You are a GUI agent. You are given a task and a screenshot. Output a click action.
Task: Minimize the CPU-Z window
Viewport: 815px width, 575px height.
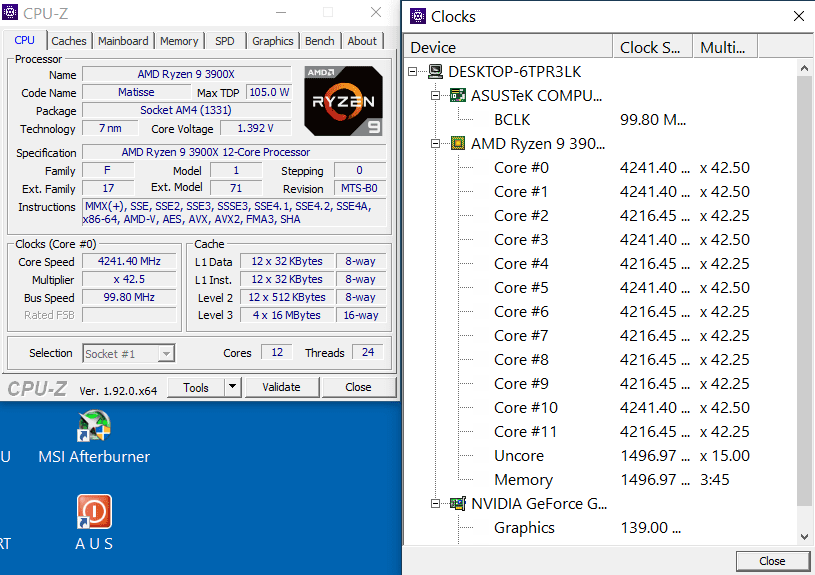pos(281,12)
